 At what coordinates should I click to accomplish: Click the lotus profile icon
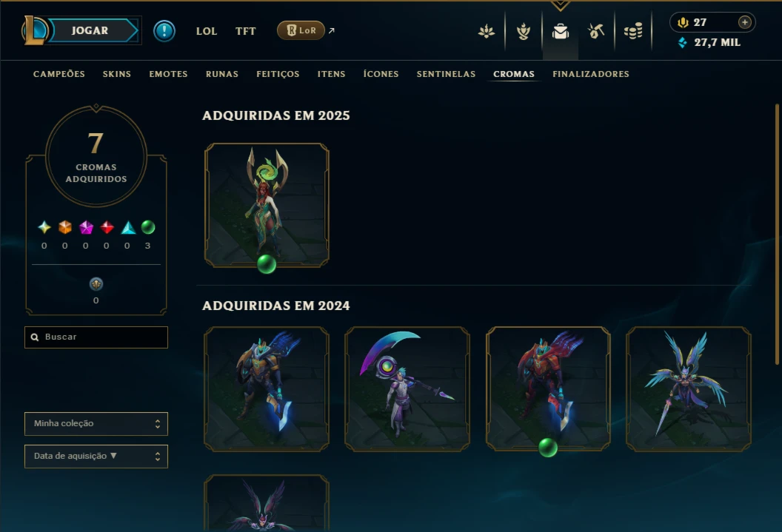point(487,31)
